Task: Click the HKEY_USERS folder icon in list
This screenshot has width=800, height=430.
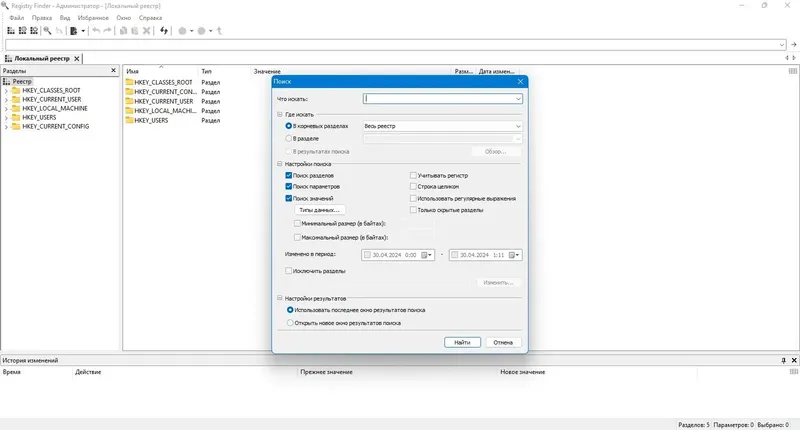Action: [129, 120]
